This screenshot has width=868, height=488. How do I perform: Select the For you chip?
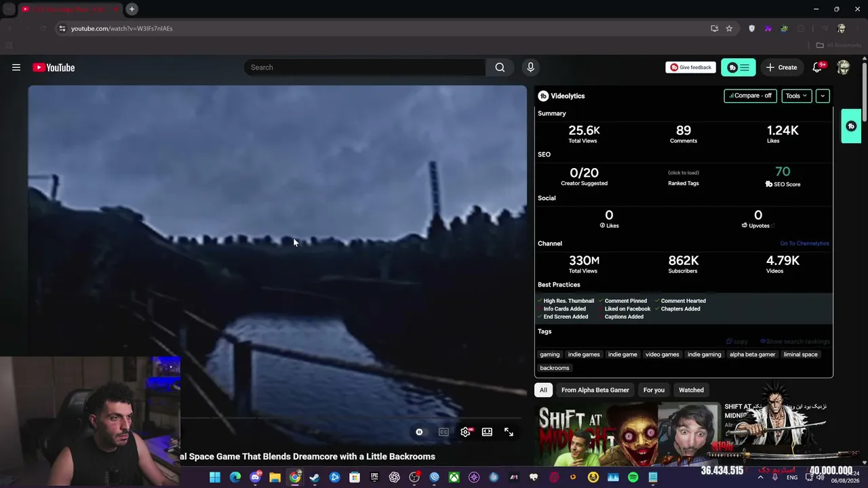[x=654, y=390]
